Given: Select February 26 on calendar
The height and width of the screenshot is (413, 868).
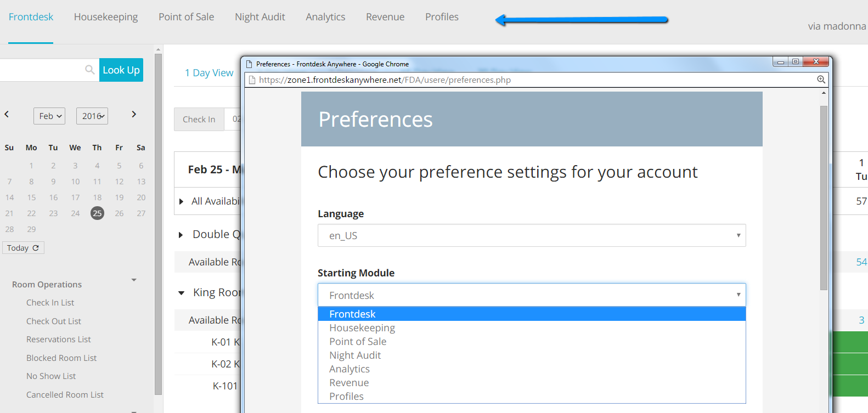Looking at the screenshot, I should coord(119,213).
